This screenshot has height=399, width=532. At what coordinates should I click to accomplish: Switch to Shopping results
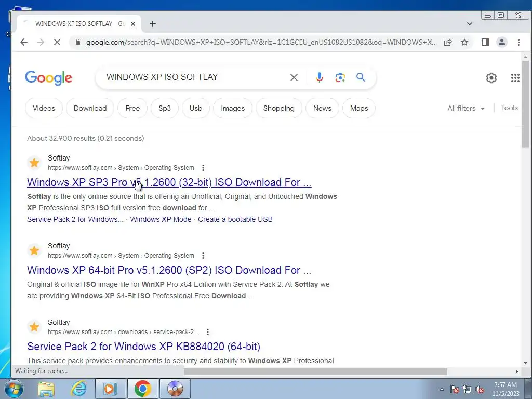coord(278,108)
